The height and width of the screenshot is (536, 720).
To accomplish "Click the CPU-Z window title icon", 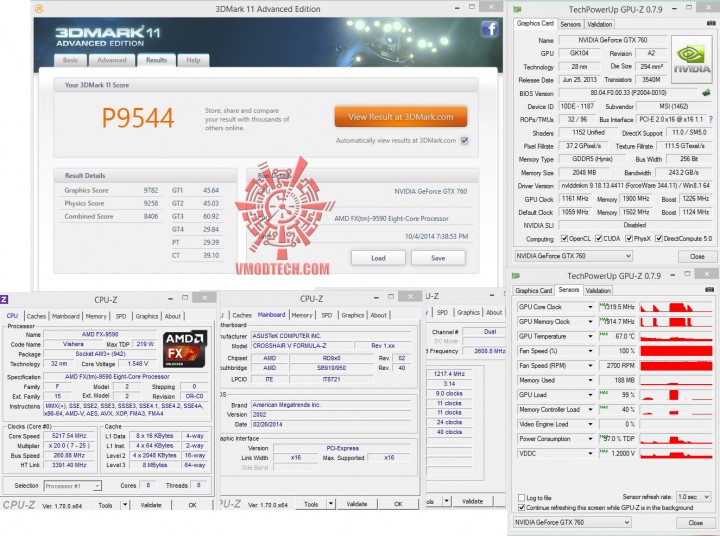I will [x=4, y=299].
